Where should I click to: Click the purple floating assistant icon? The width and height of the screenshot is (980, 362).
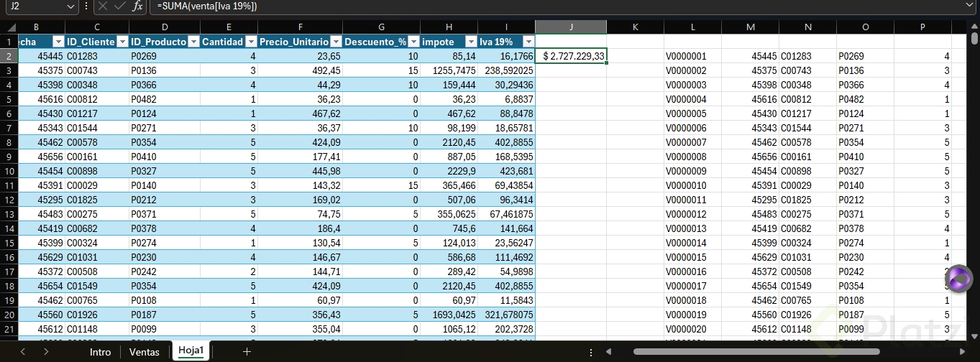click(958, 279)
